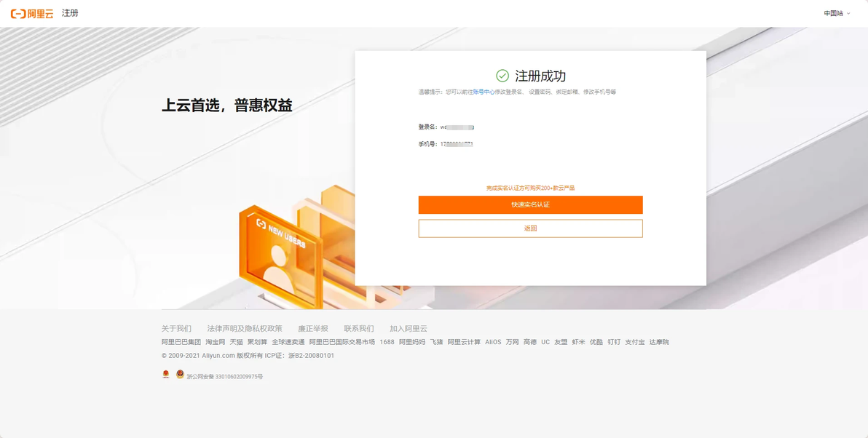Open the 账号中心 link
This screenshot has width=868, height=438.
tap(484, 92)
